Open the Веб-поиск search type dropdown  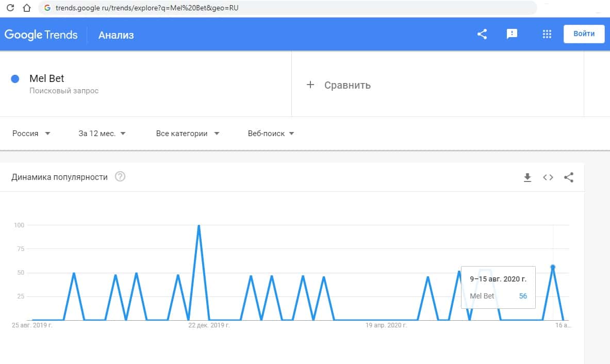[271, 134]
